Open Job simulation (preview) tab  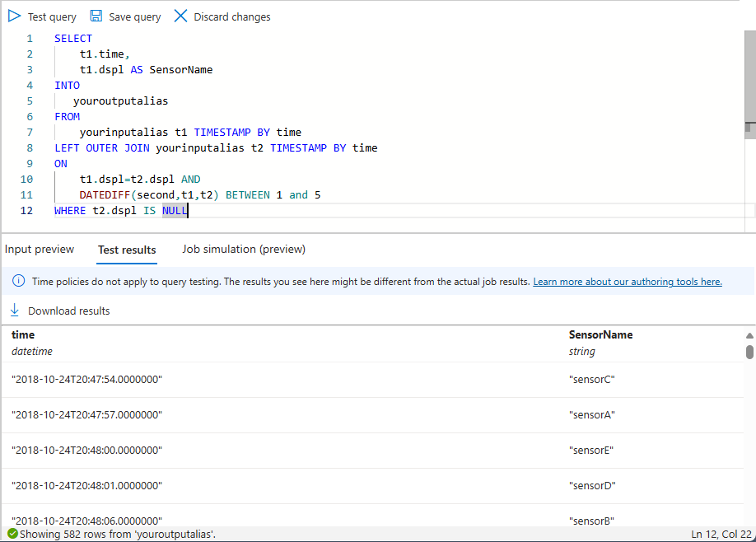[x=244, y=250]
